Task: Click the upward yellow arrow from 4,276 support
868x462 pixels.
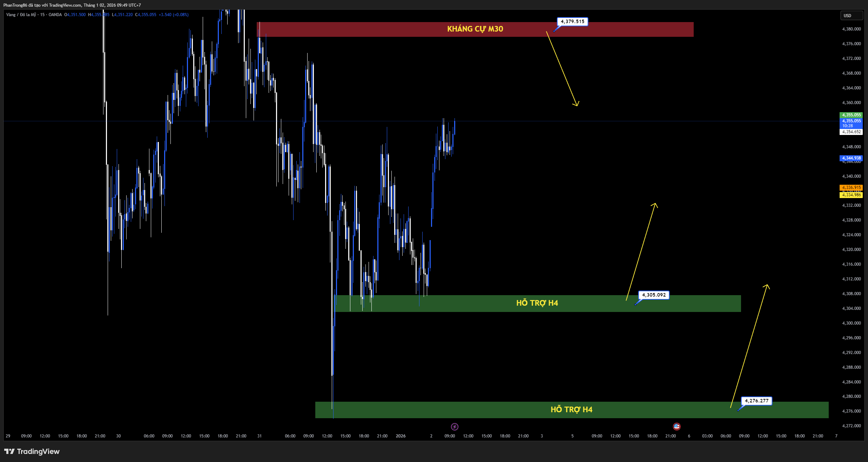Action: coord(749,346)
